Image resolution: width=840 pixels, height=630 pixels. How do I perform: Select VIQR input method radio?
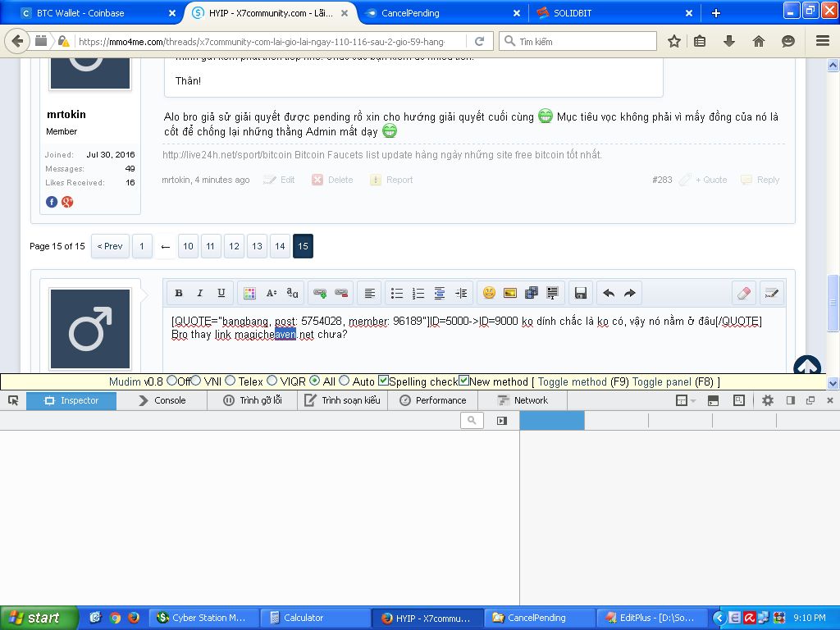[272, 381]
